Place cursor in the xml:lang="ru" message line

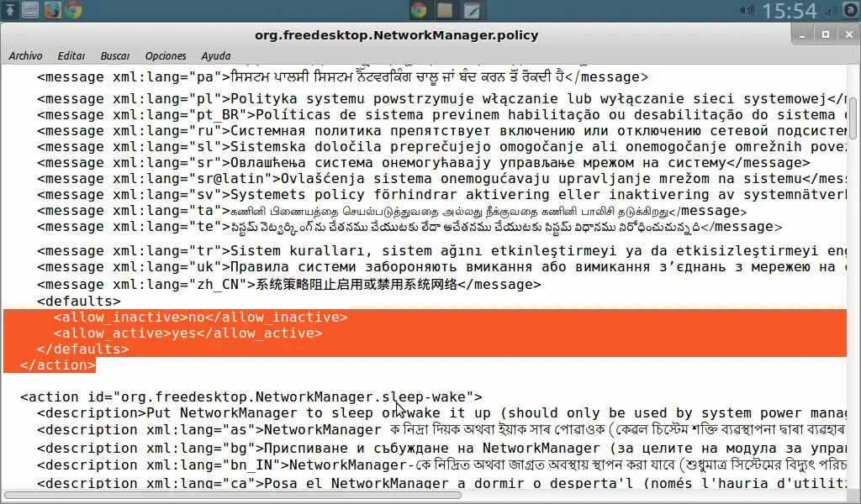point(441,130)
